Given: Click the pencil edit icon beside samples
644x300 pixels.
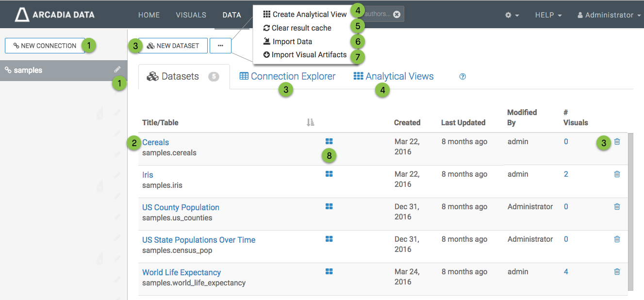Looking at the screenshot, I should 117,70.
